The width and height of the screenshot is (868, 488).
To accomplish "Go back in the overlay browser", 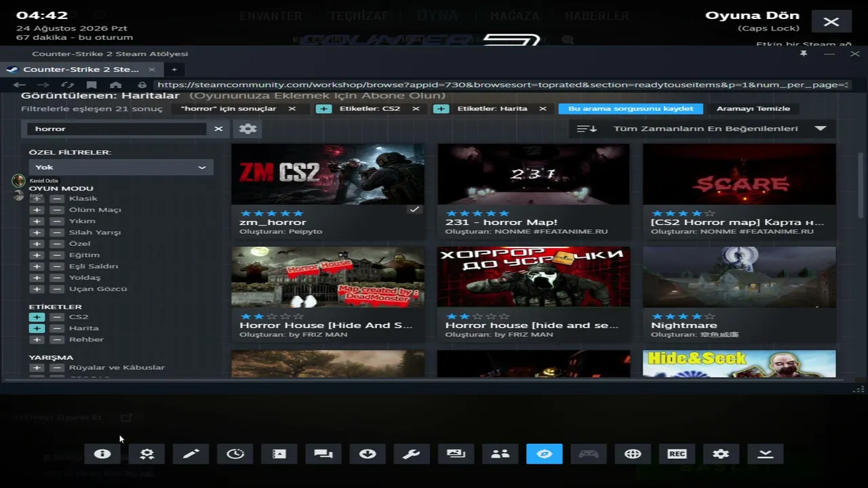I will (19, 85).
